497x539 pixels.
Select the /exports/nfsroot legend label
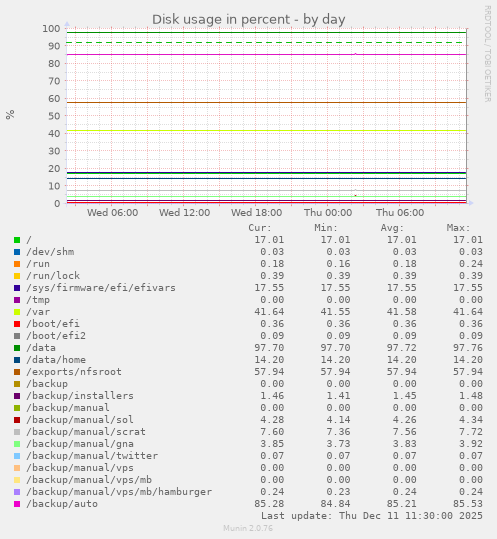(74, 372)
